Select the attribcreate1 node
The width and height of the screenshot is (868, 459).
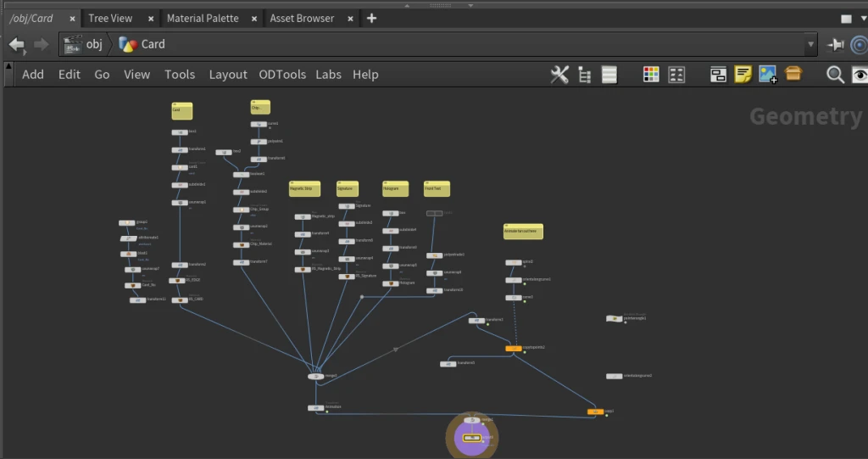[129, 238]
